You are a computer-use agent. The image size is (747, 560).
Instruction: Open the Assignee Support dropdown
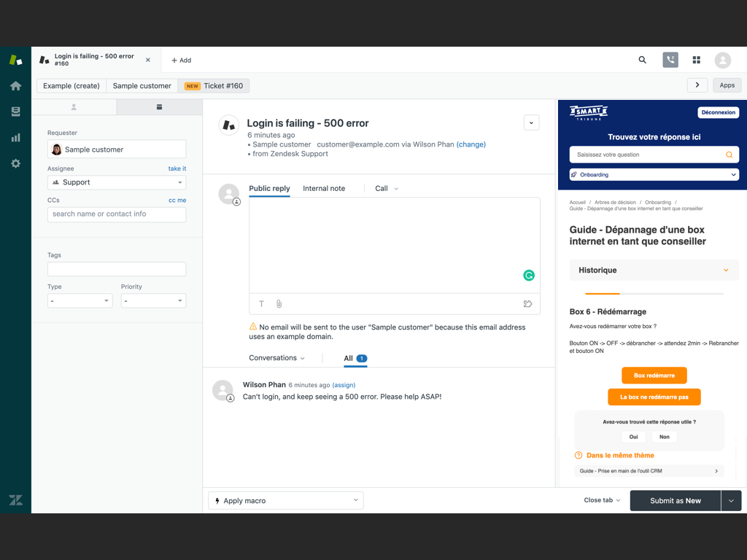[x=117, y=182]
